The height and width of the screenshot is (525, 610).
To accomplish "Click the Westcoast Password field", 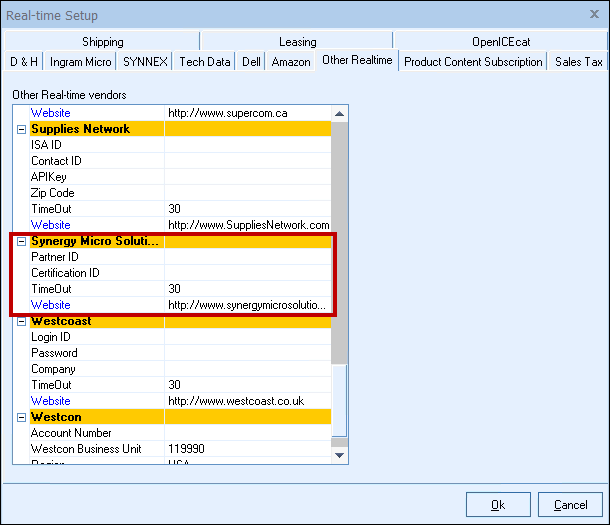I will pos(248,353).
